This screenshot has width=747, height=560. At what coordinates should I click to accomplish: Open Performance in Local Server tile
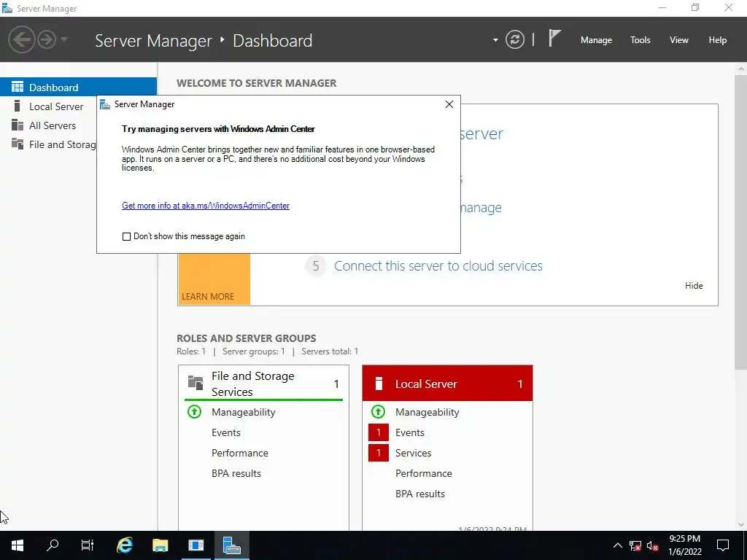pyautogui.click(x=424, y=474)
